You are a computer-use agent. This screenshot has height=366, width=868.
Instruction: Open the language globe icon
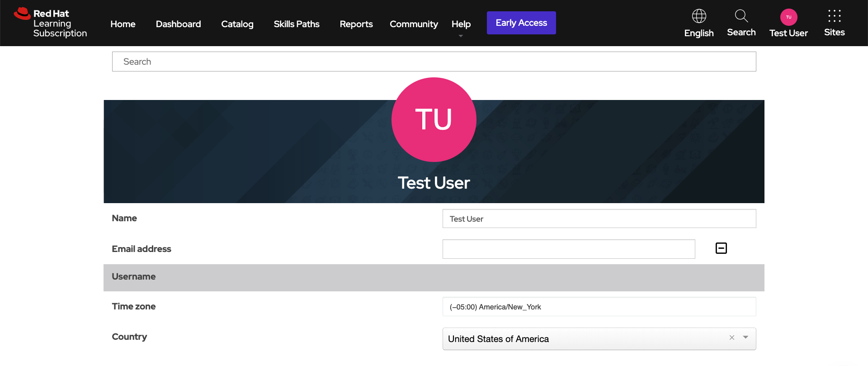point(699,16)
